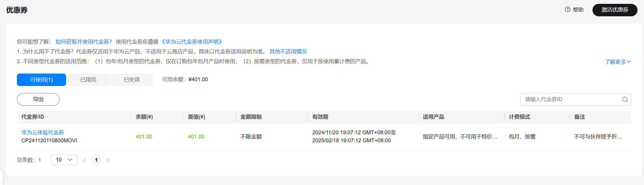
Task: Select the 已失效 tab
Action: pyautogui.click(x=132, y=80)
